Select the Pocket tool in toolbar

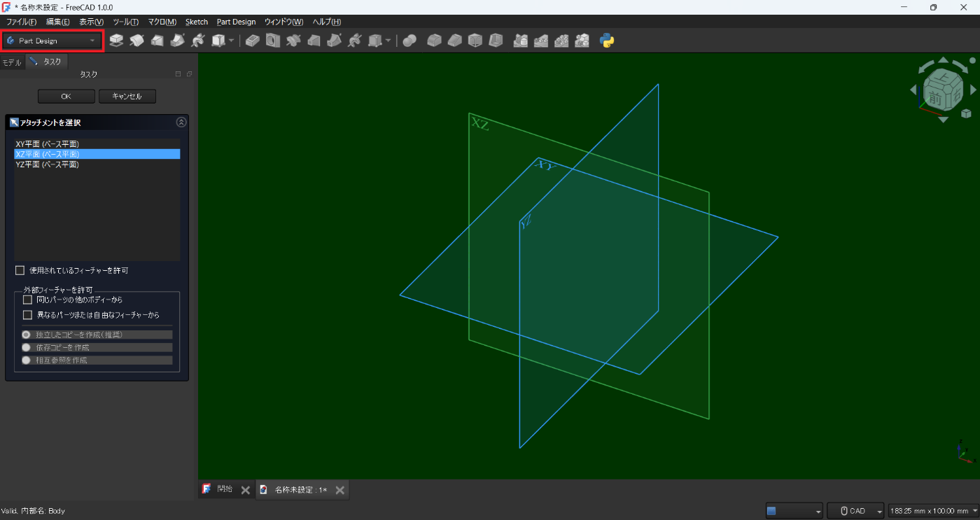[253, 41]
